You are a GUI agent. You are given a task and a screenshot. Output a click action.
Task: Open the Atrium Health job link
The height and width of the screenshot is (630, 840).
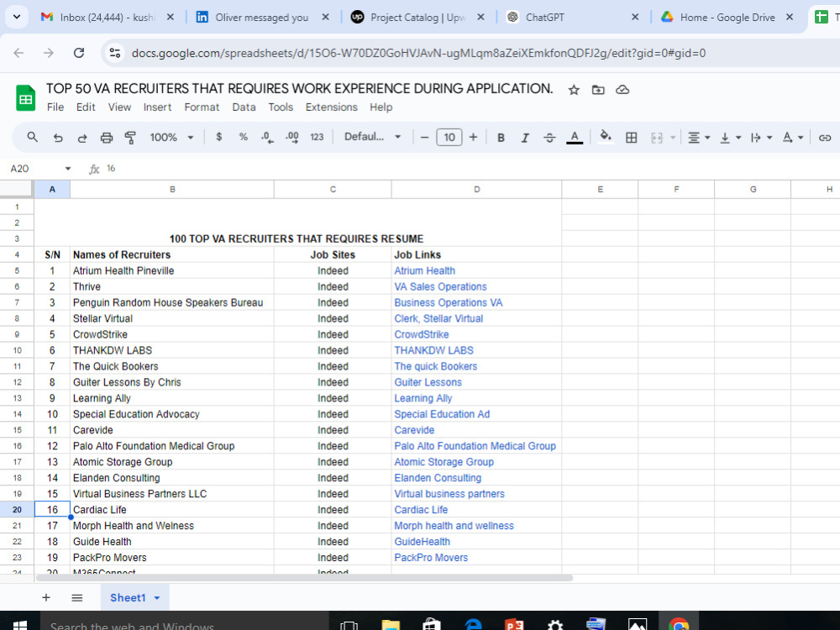(x=425, y=270)
